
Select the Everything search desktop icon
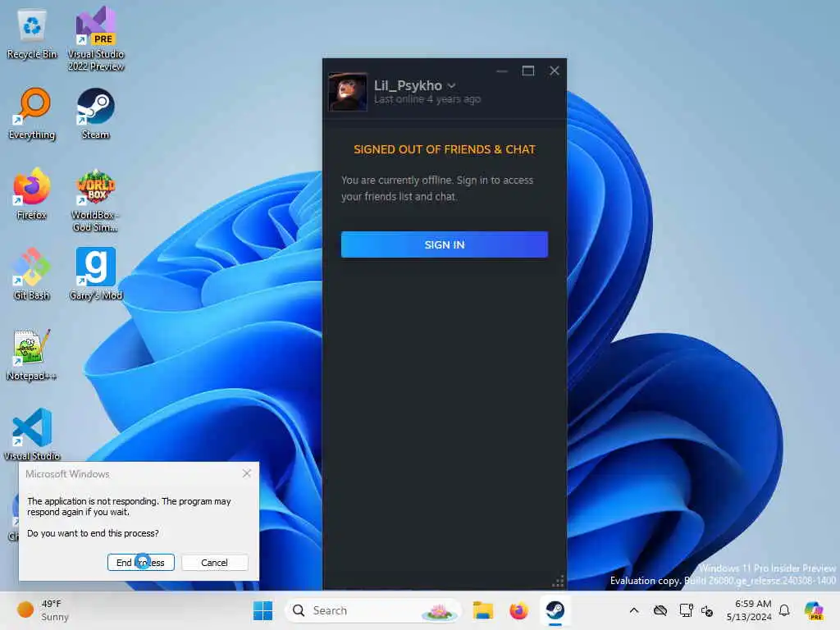coord(32,114)
